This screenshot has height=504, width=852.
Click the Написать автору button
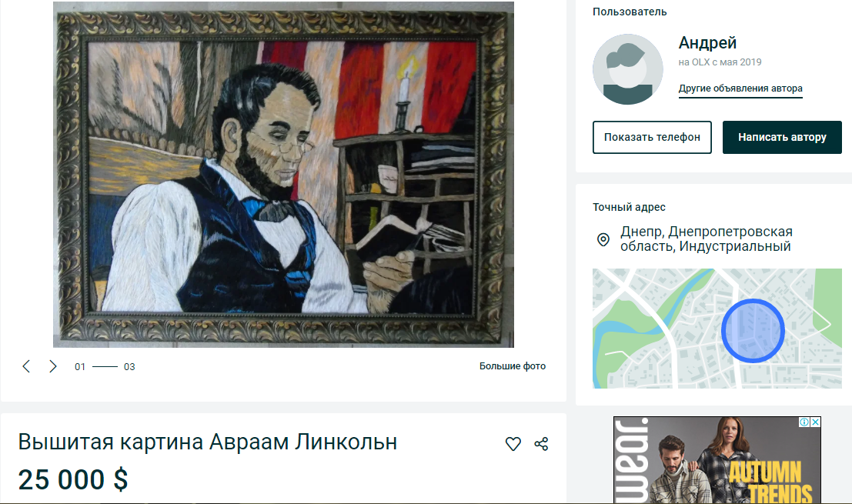click(782, 138)
